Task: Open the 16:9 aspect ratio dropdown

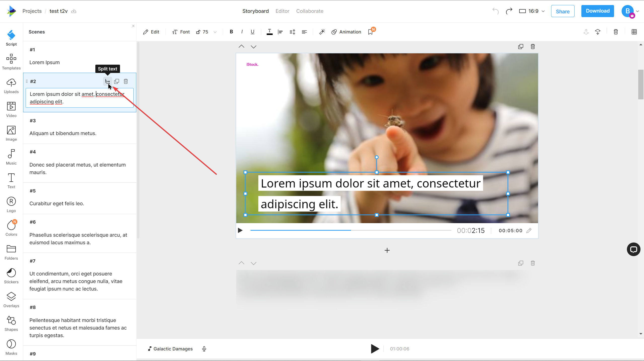Action: 532,11
